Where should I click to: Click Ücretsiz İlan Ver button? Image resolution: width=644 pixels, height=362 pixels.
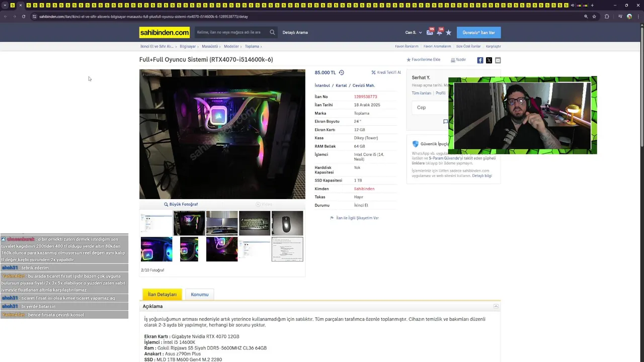[x=478, y=33]
